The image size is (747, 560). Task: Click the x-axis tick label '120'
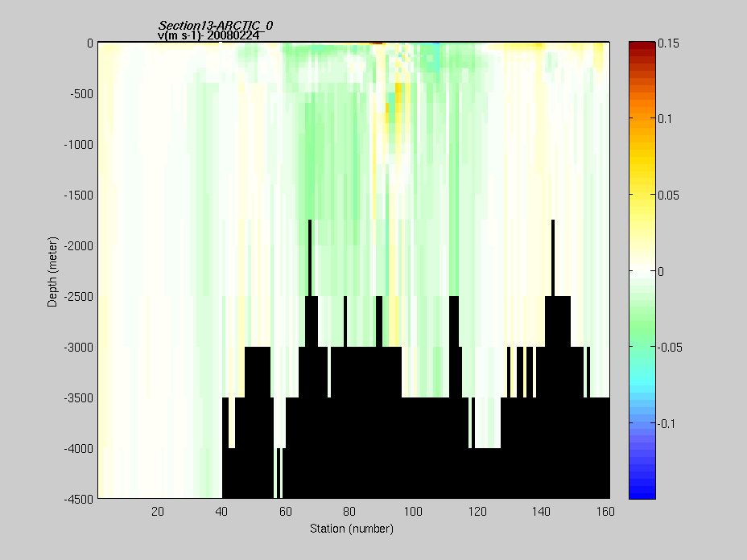tap(477, 512)
